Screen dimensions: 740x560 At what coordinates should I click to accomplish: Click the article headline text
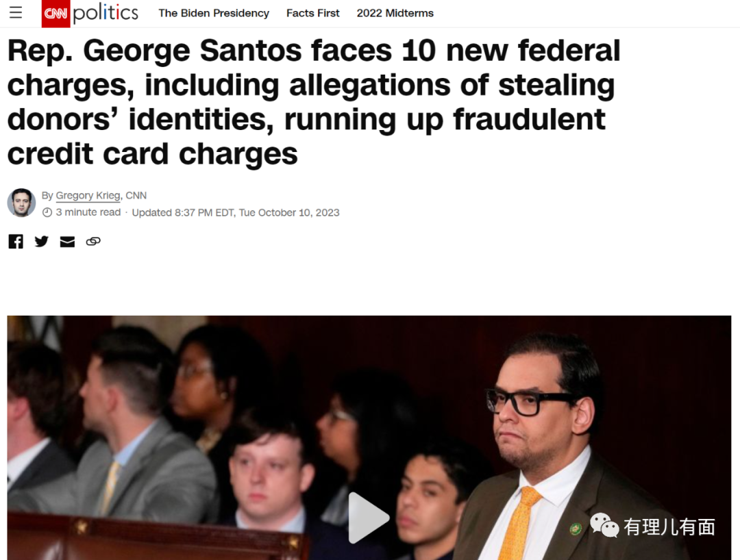(x=313, y=102)
